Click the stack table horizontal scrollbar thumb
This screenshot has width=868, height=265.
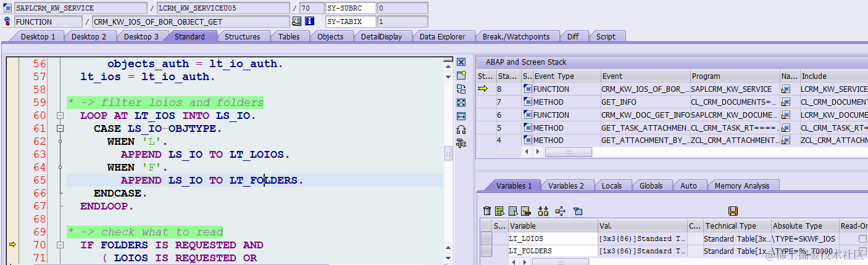[568, 152]
